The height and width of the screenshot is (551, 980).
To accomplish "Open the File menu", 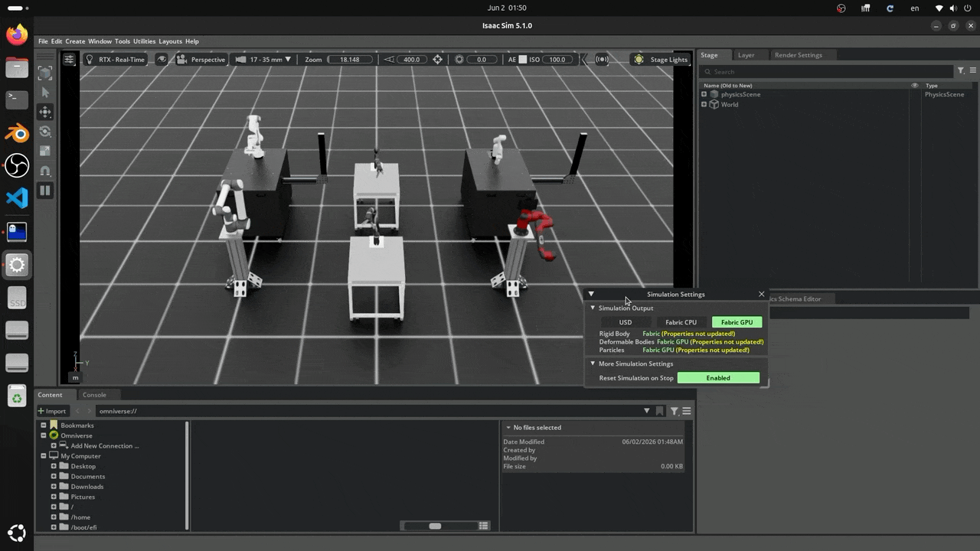I will [43, 41].
